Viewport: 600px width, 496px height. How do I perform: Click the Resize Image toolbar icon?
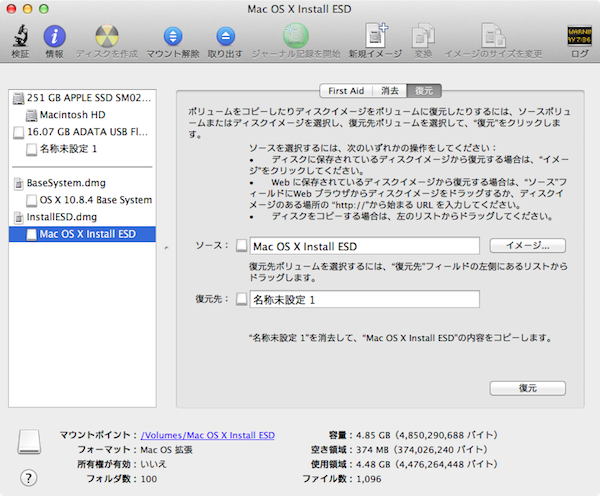494,36
